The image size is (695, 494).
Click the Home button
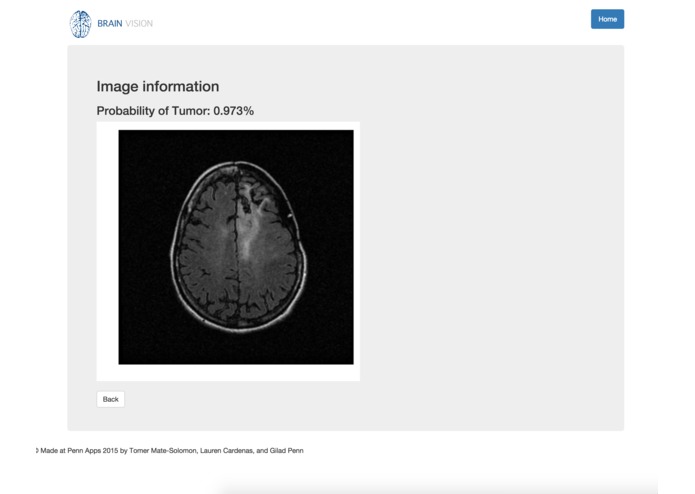click(x=607, y=19)
